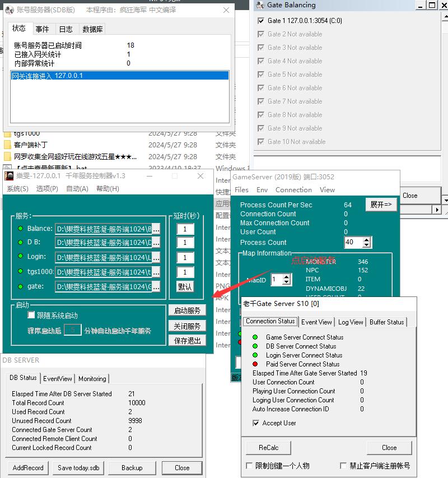Increase the Process Count spinner value
Viewport: 448px width, 478px height.
pos(366,240)
